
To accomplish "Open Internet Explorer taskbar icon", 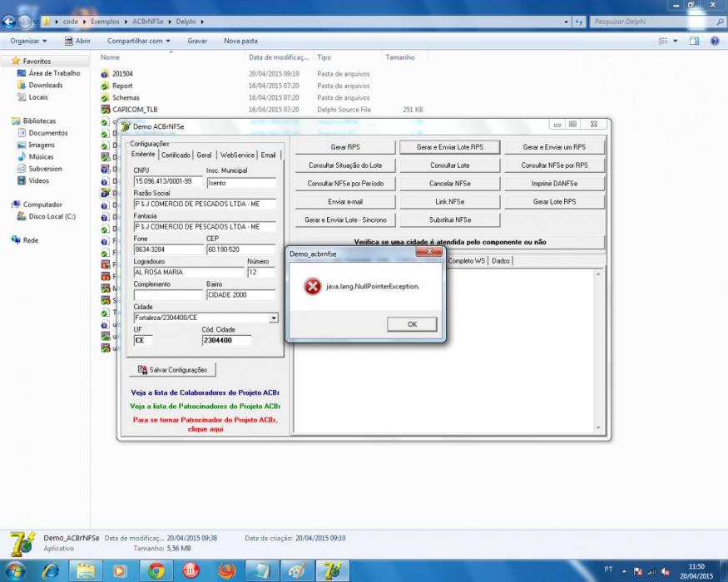I will click(x=51, y=570).
